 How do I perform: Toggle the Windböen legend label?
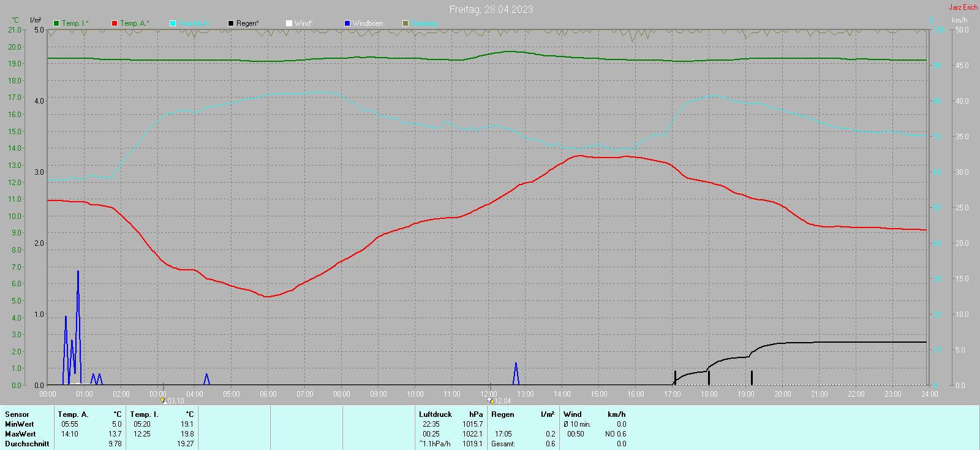pos(367,23)
